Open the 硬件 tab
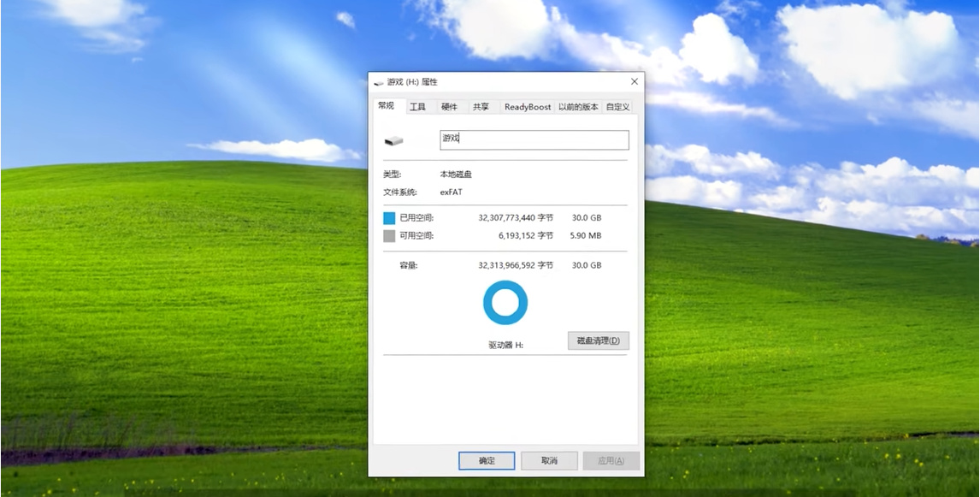This screenshot has width=980, height=497. [449, 107]
